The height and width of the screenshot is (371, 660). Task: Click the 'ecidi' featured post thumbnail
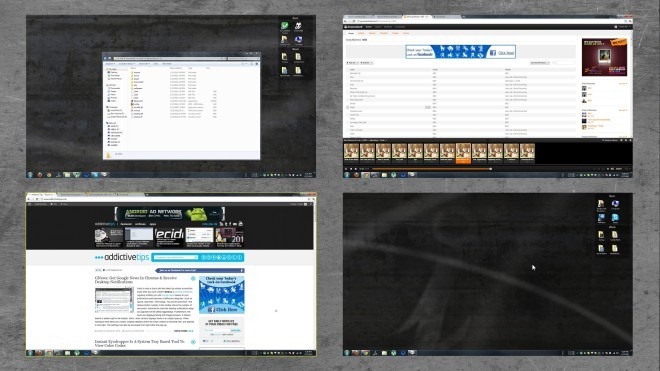[x=169, y=237]
